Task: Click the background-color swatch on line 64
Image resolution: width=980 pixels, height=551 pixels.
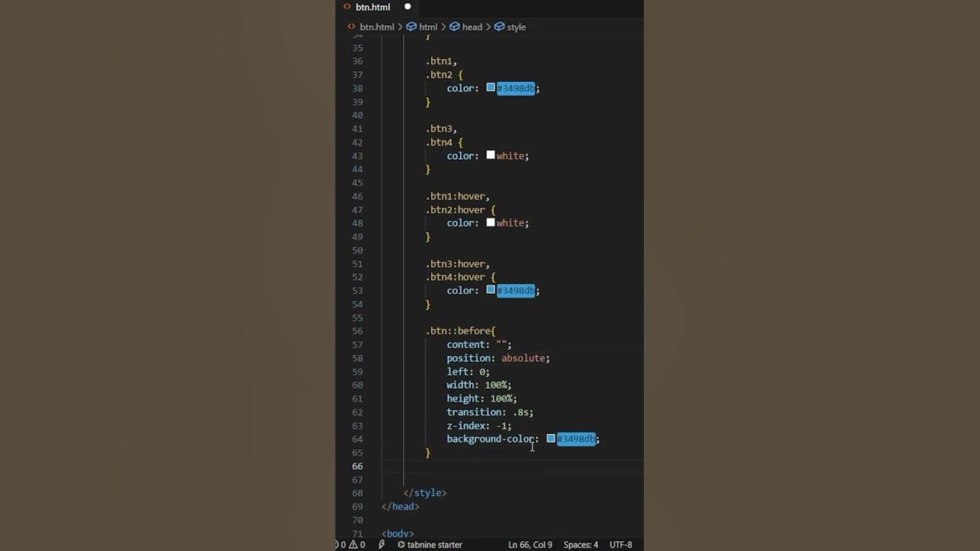Action: pyautogui.click(x=550, y=439)
